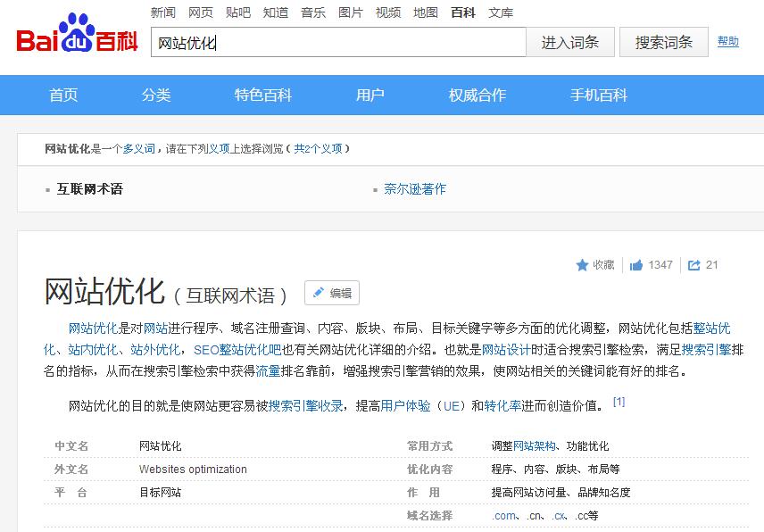Click the 进入词条 button
This screenshot has height=532, width=764.
[x=570, y=42]
